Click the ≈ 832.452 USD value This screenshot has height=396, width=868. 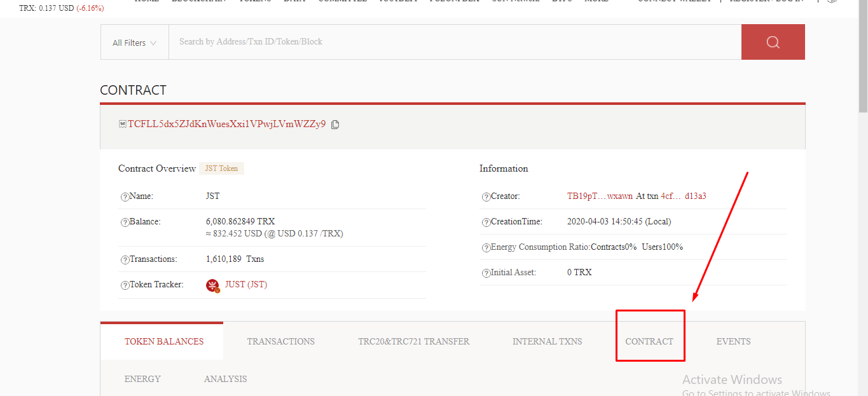tap(274, 233)
